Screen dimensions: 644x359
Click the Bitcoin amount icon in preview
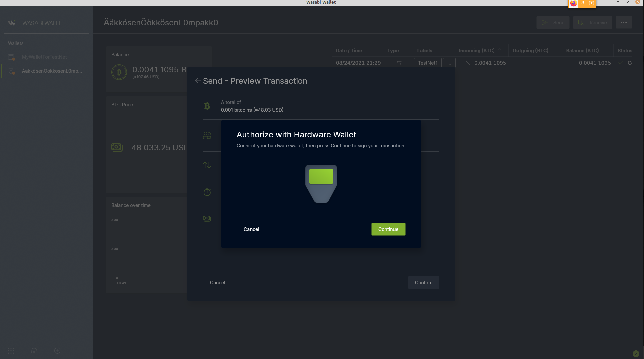coord(207,106)
